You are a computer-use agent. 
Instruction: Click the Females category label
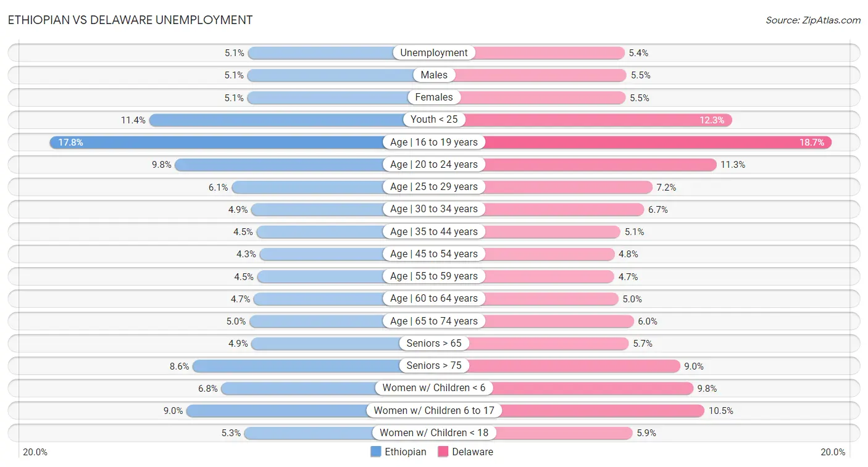click(434, 97)
